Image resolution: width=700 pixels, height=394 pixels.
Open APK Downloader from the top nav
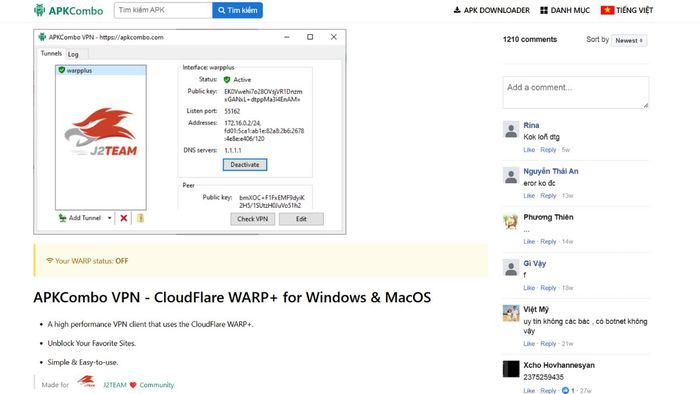[492, 10]
